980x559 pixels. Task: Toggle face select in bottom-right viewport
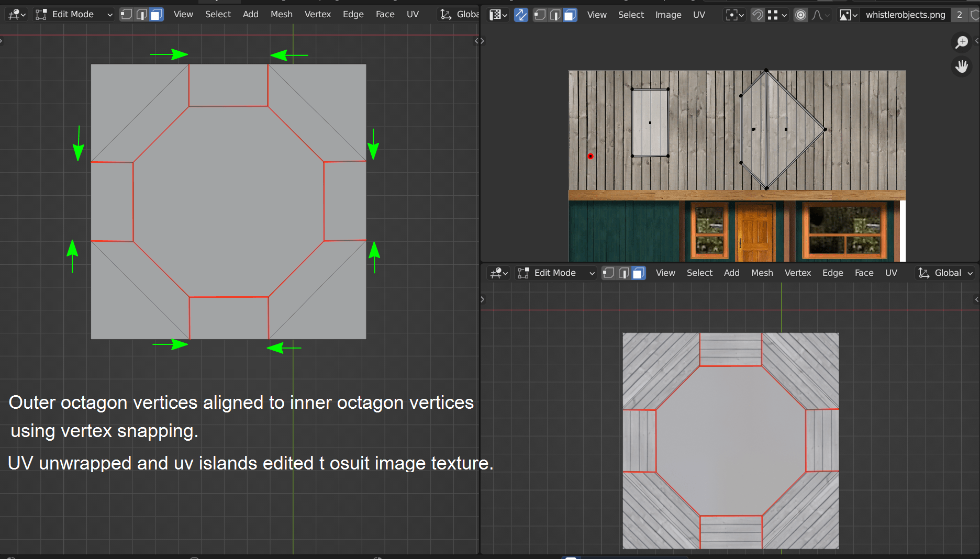(x=639, y=273)
